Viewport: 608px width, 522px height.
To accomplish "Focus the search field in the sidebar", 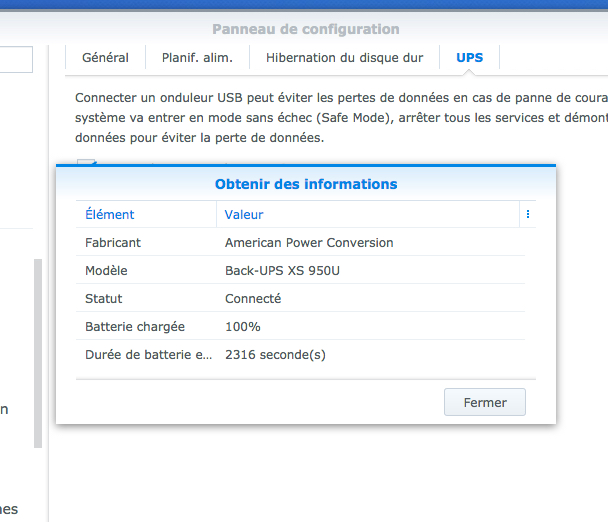I will click(16, 59).
